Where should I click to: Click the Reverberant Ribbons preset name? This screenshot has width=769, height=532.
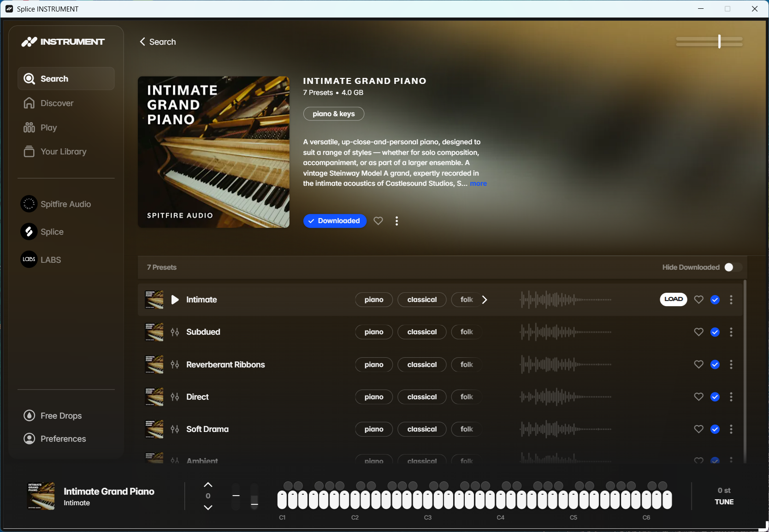(x=225, y=365)
